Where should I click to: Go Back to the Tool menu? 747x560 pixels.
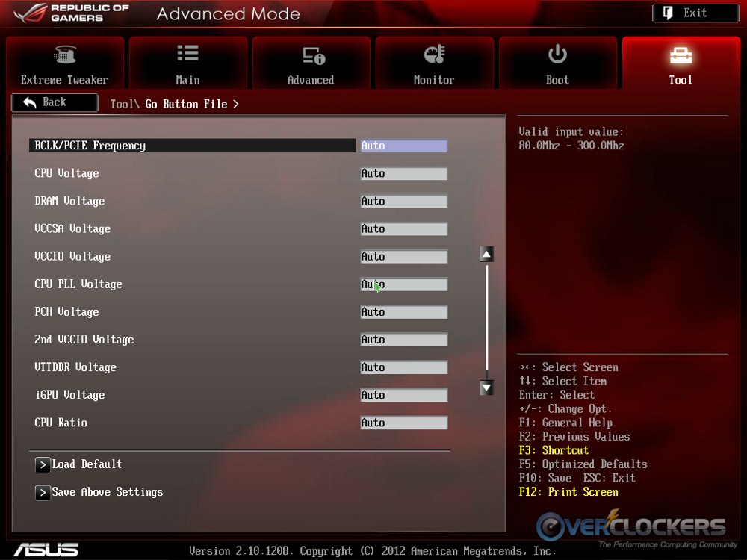point(55,102)
